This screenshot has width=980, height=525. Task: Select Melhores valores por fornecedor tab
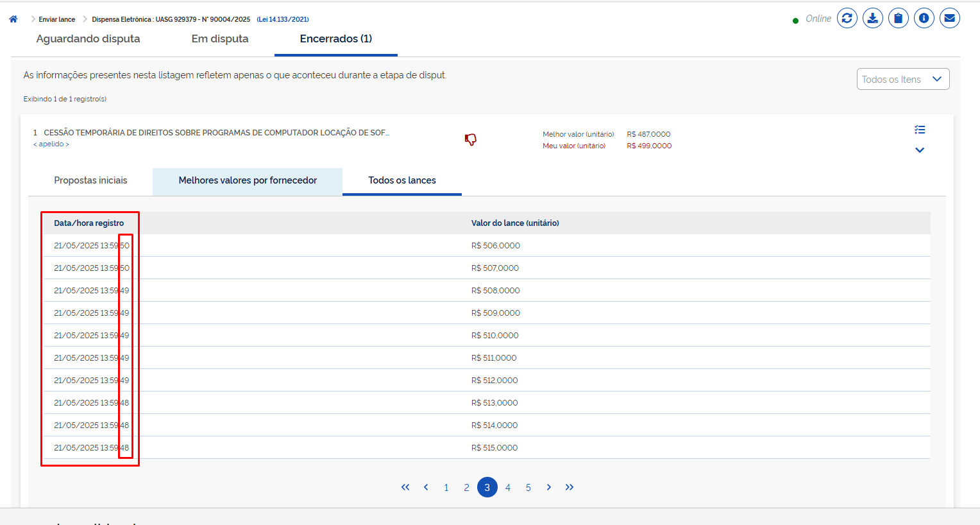[248, 180]
